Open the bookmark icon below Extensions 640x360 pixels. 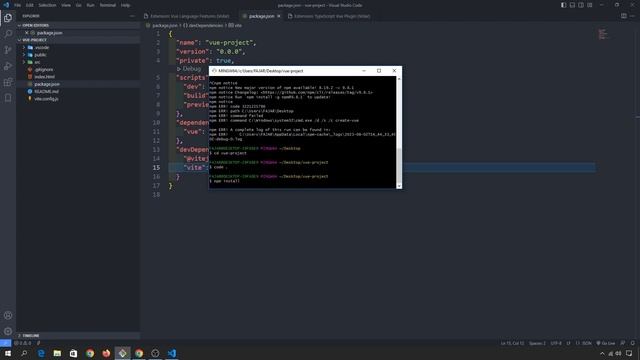[8, 98]
